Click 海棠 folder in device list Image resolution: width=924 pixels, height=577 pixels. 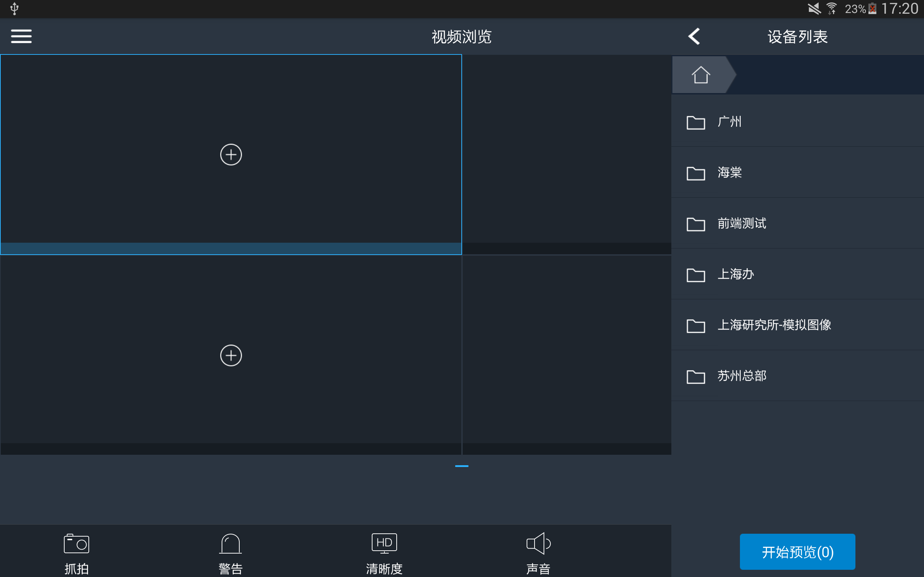pos(797,172)
